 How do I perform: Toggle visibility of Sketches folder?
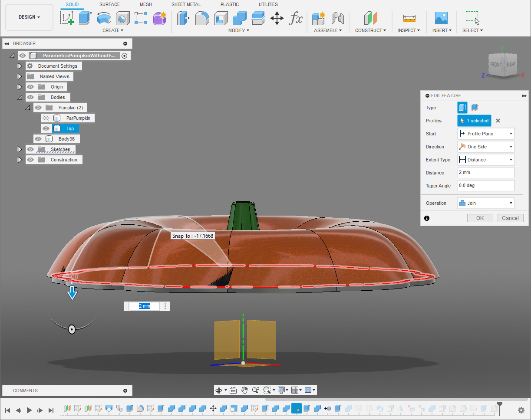(x=30, y=149)
